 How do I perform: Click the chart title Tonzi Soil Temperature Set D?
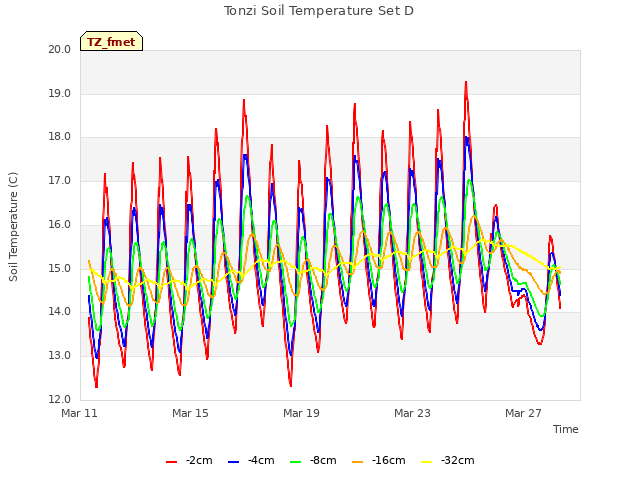[x=319, y=11]
